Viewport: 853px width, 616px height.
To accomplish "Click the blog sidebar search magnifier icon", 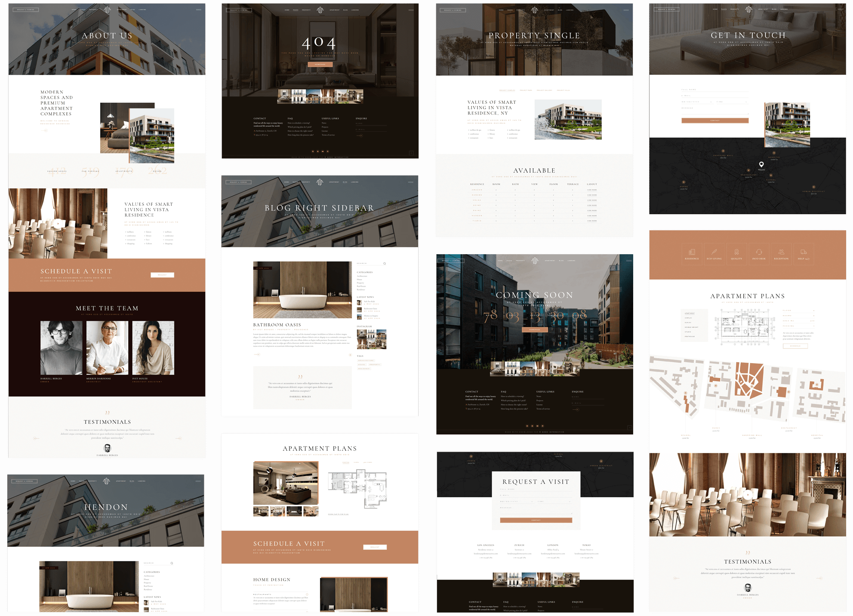I will click(x=385, y=263).
